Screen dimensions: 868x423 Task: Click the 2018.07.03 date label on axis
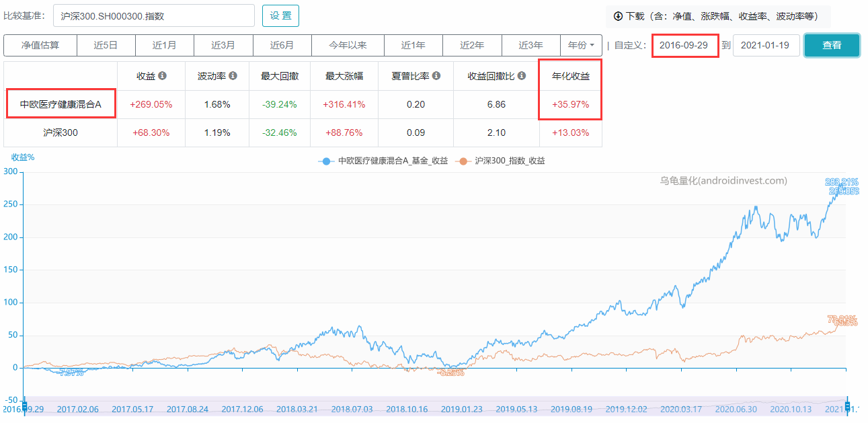(x=352, y=409)
